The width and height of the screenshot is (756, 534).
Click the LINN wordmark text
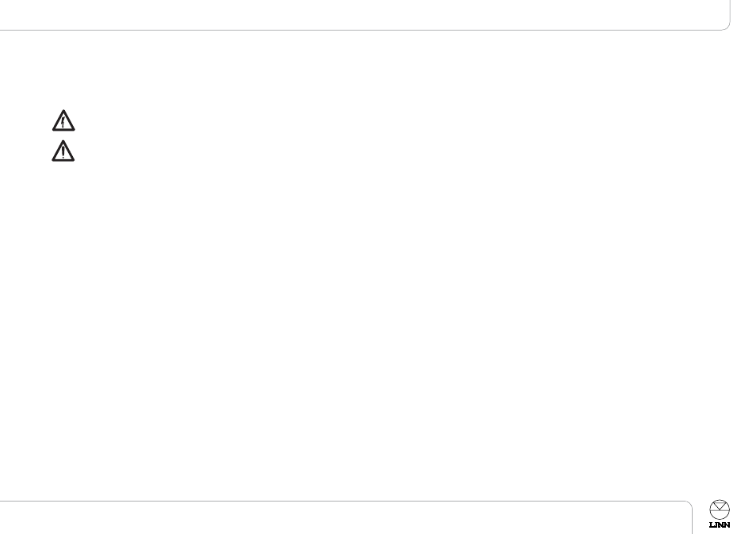point(720,524)
